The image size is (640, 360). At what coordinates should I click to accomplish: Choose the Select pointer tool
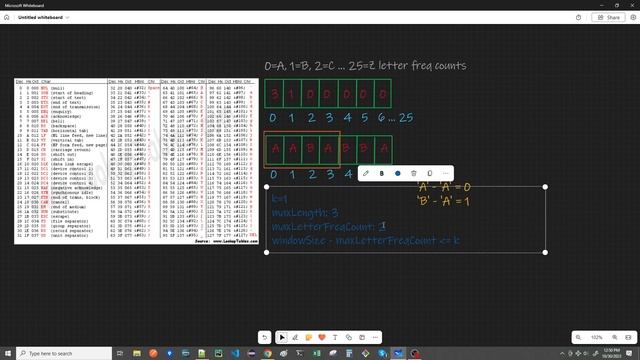(x=282, y=338)
